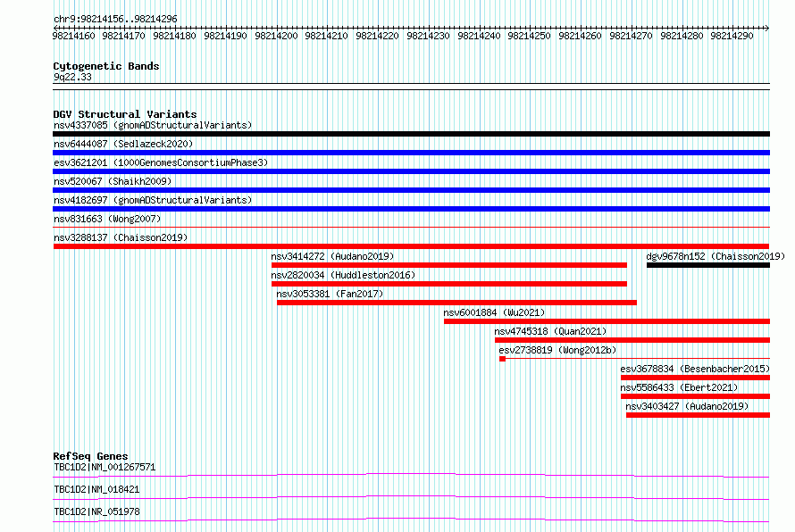Click the Cytogenetic Bands track heading
Screen dimensions: 795x532
106,66
